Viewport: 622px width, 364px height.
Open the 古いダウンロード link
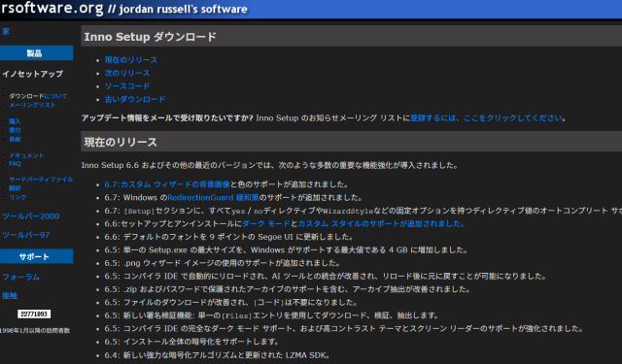134,99
